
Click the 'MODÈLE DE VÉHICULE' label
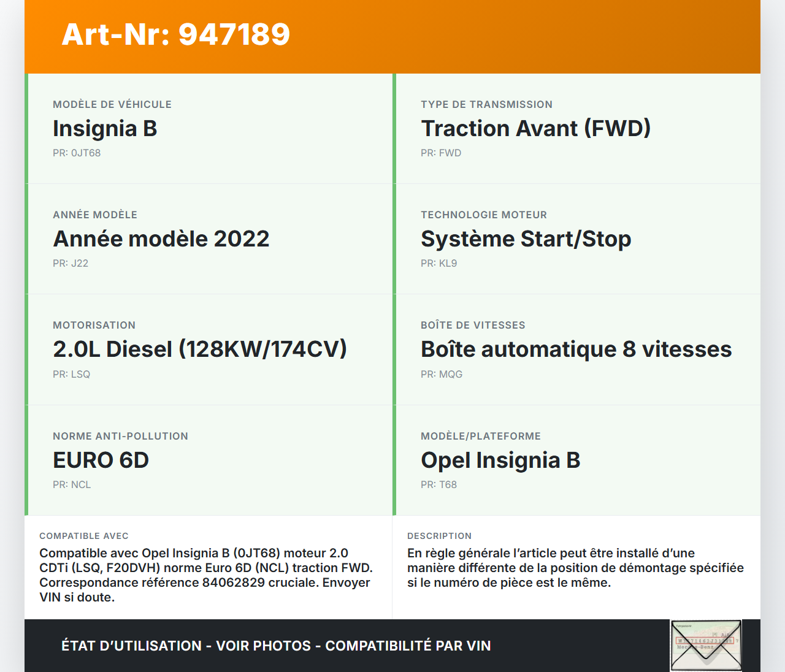pos(112,105)
